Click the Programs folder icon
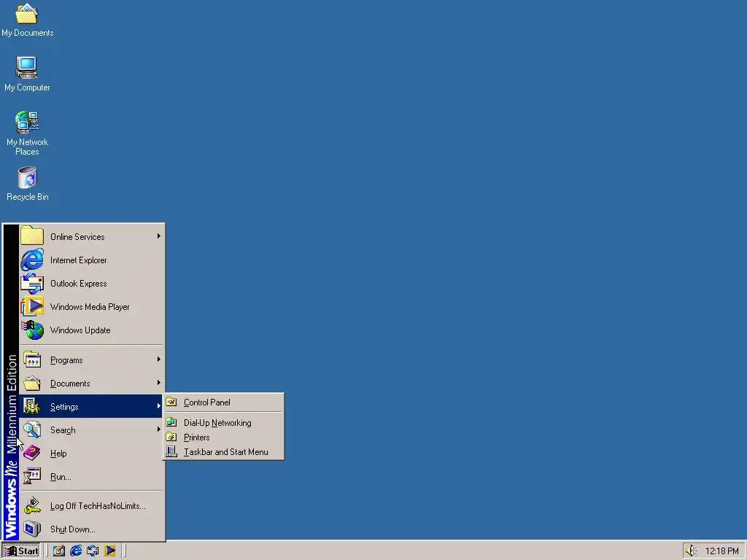Image resolution: width=747 pixels, height=560 pixels. point(32,359)
